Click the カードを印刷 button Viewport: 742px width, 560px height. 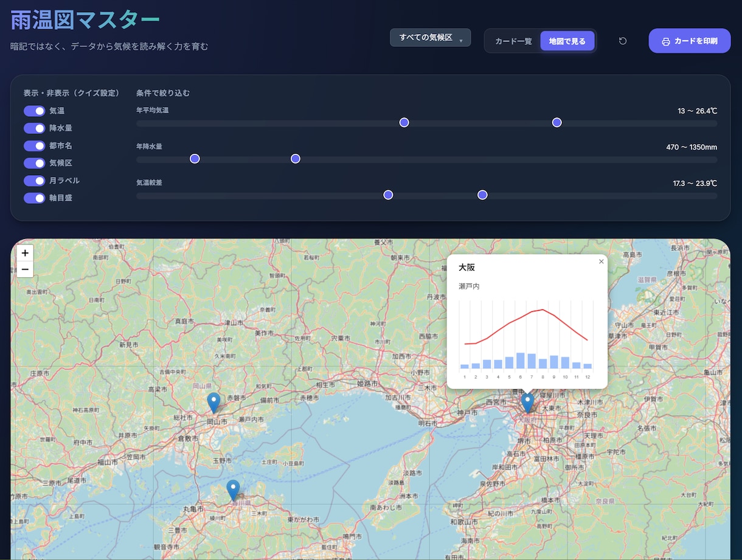point(690,41)
